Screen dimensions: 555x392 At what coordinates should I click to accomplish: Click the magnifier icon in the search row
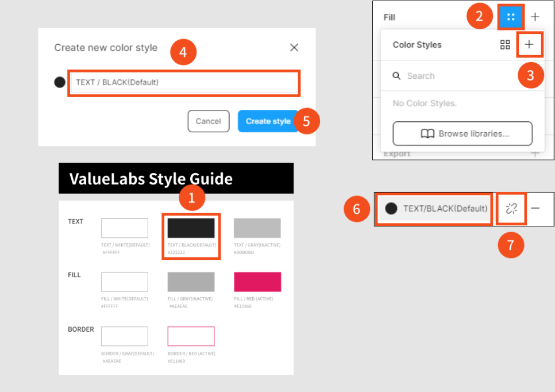(x=397, y=76)
